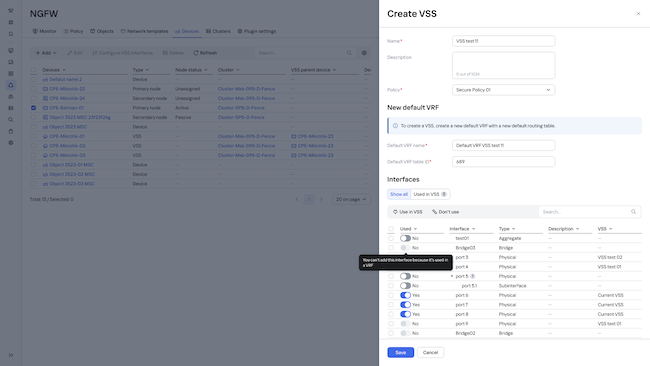
Task: Open the Interface column filter dropdown
Action: [473, 229]
